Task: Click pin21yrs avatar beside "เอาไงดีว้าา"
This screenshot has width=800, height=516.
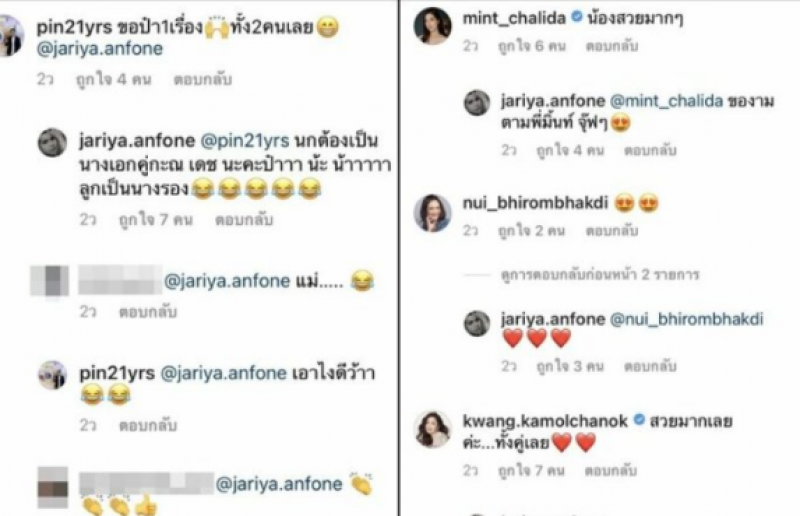Action: point(53,375)
